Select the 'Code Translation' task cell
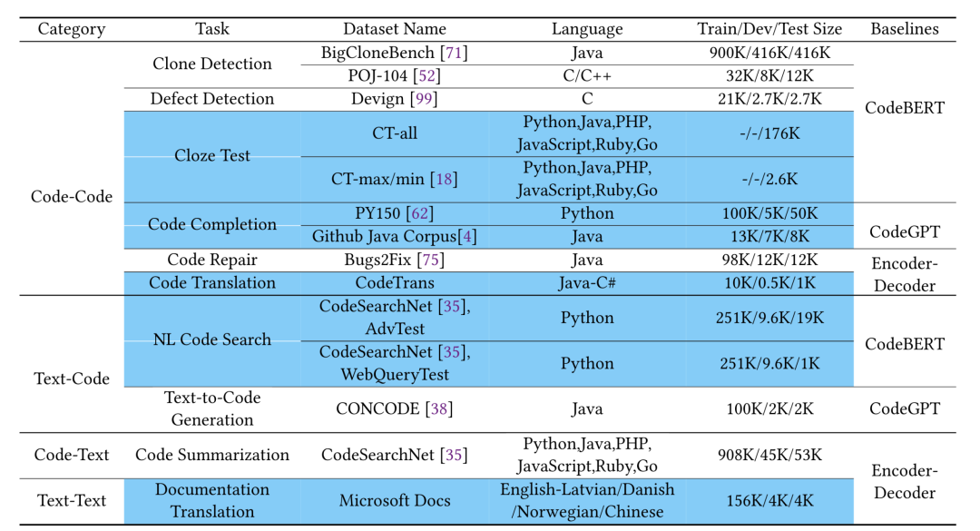This screenshot has height=531, width=980. [212, 282]
